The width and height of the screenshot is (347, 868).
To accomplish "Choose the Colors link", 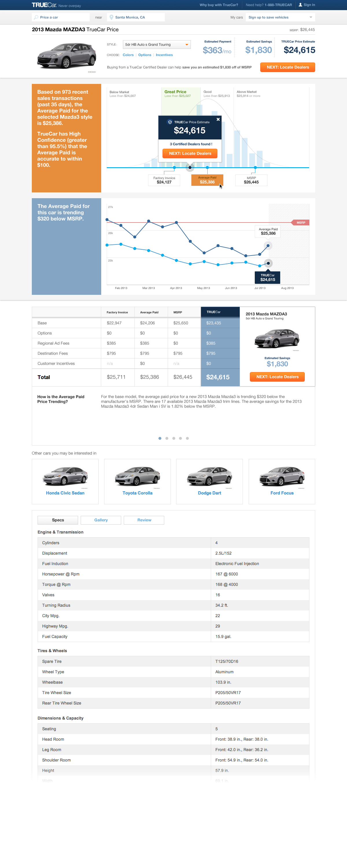I will pos(128,55).
